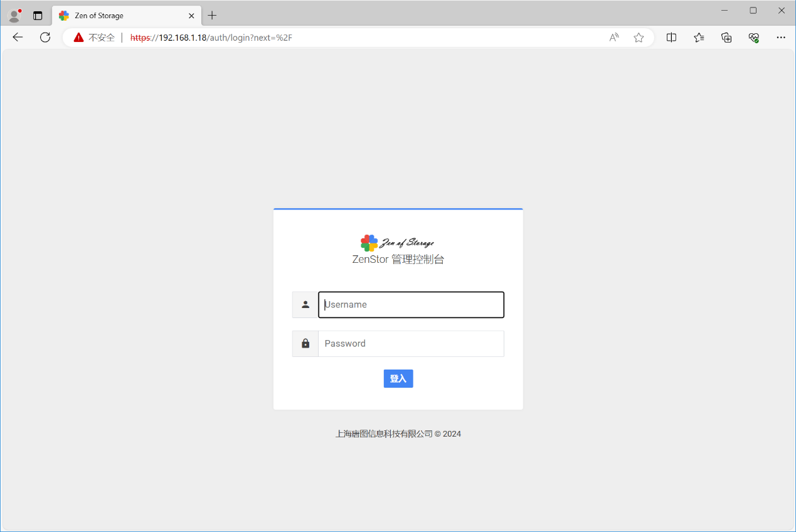Open browser essentials heart icon
Viewport: 796px width, 532px height.
click(754, 38)
